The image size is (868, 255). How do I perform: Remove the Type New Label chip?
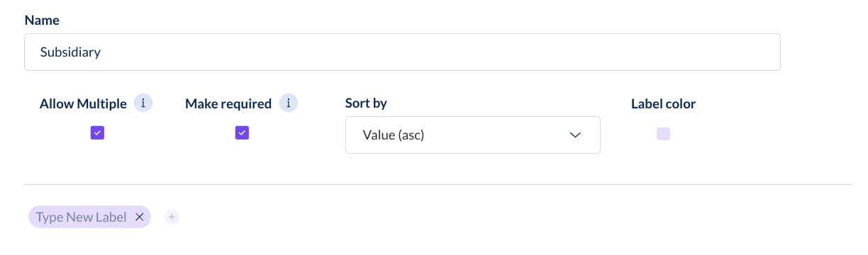(x=140, y=217)
